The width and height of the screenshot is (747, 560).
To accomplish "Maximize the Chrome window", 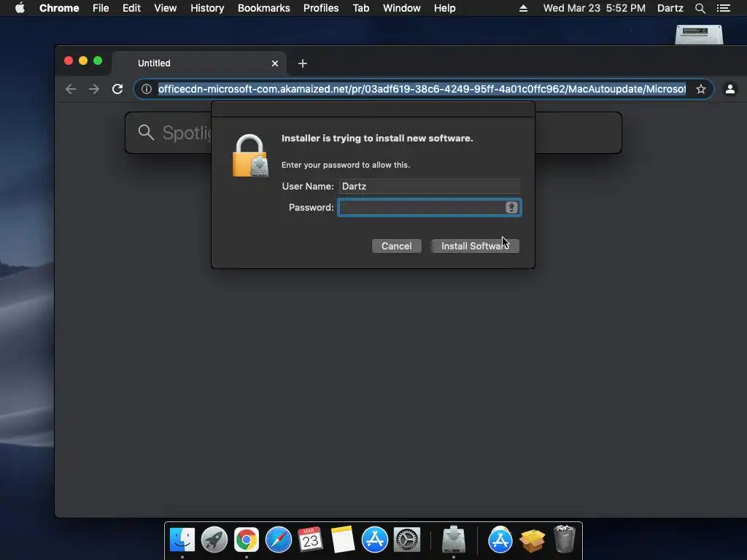I will 98,61.
